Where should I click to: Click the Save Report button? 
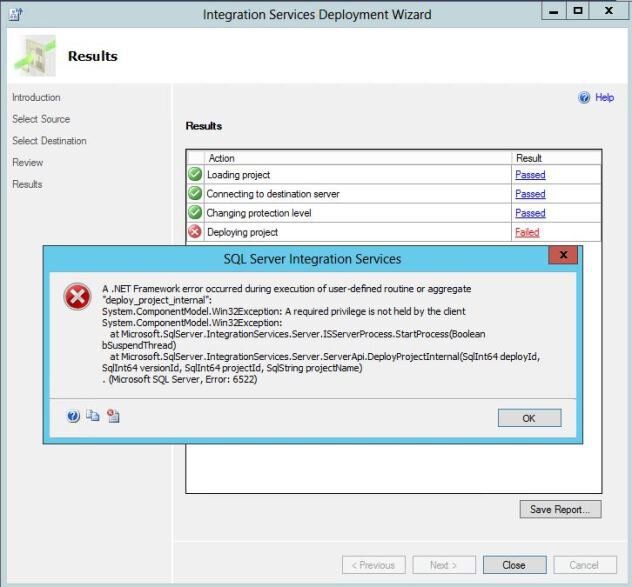click(560, 509)
